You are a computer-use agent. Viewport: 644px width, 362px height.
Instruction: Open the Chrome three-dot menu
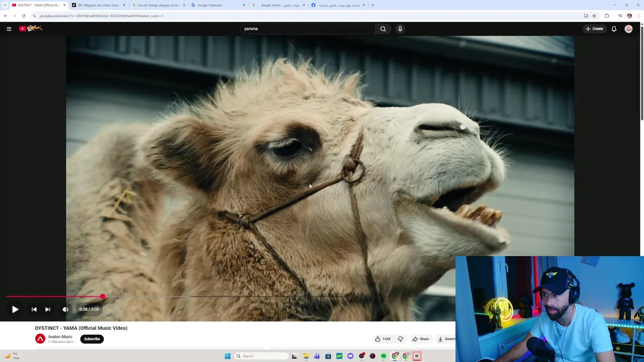(638, 16)
